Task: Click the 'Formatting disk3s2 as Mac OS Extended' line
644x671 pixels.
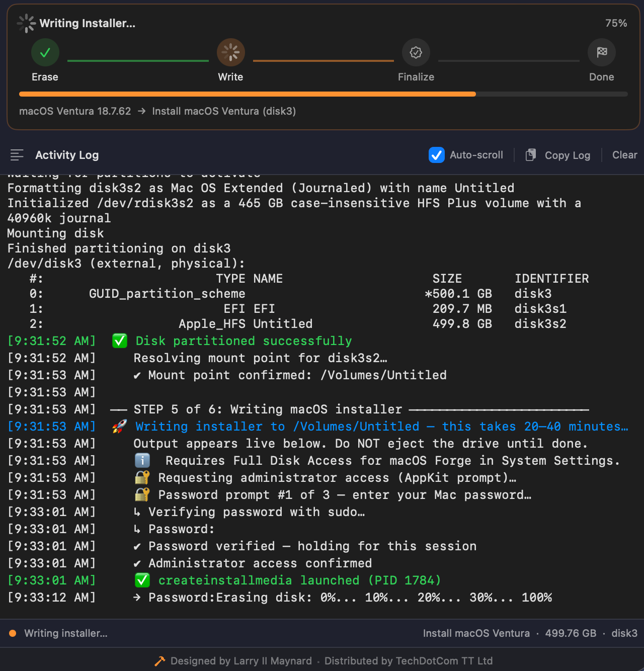Action: tap(261, 188)
